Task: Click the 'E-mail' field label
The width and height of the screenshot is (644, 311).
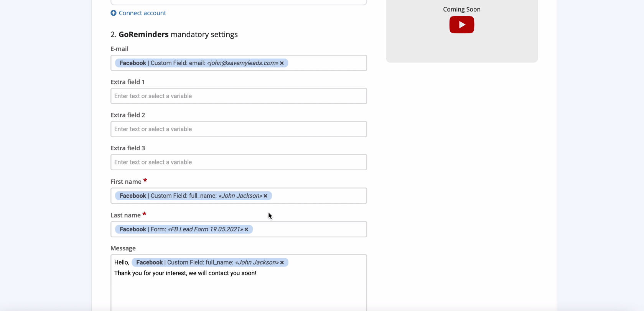Action: click(x=119, y=49)
